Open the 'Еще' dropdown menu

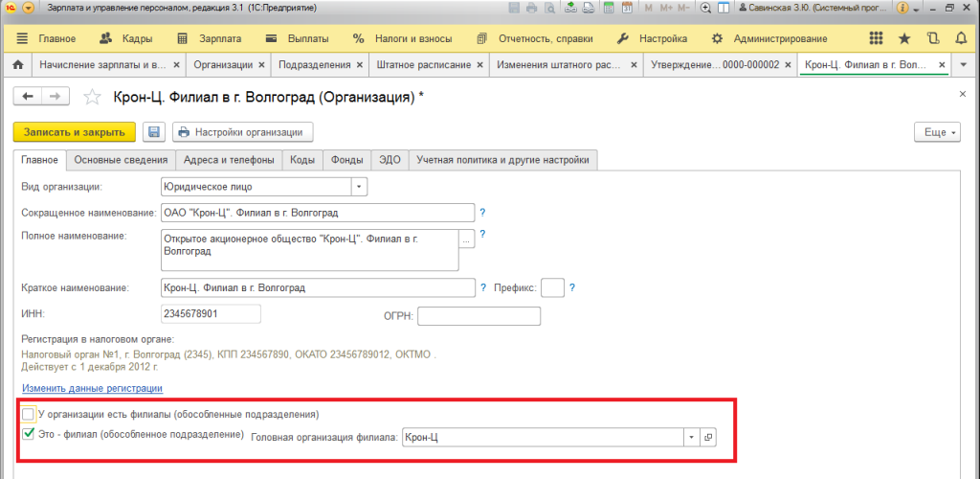pyautogui.click(x=936, y=132)
